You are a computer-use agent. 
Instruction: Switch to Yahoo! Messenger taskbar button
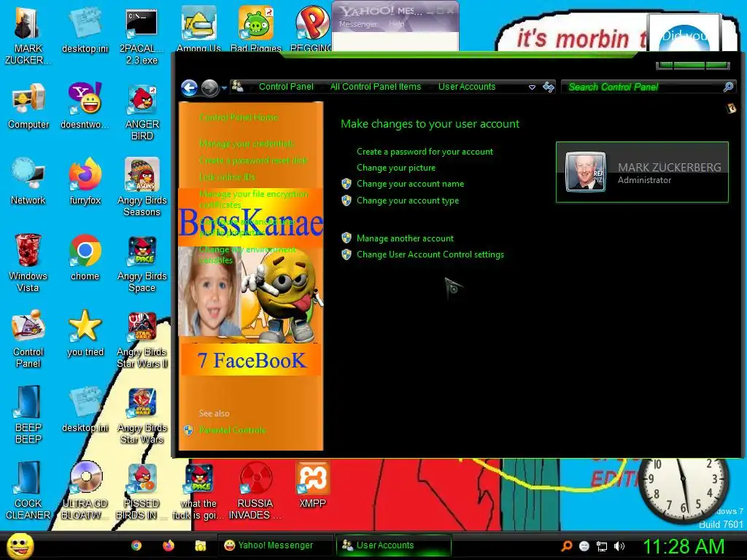tap(275, 545)
